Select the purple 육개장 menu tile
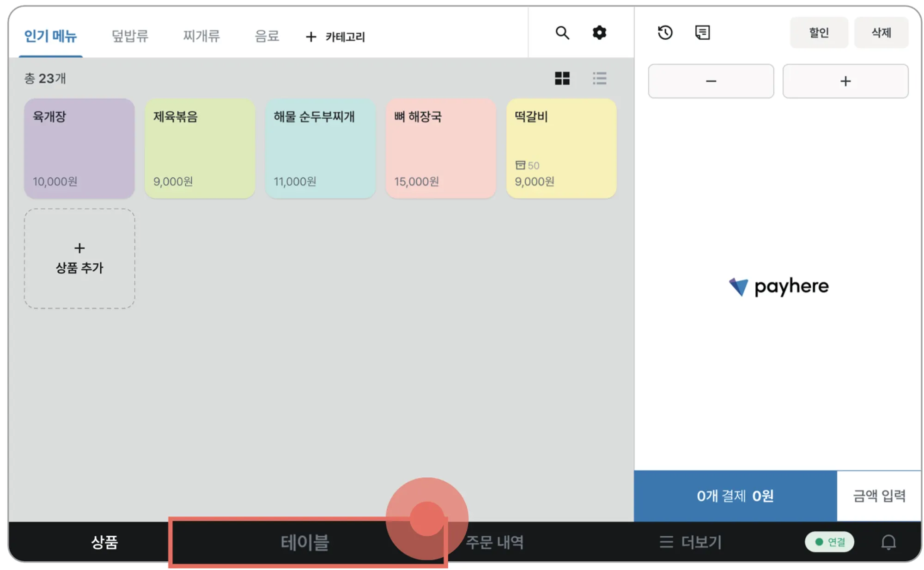The image size is (924, 570). (x=79, y=148)
